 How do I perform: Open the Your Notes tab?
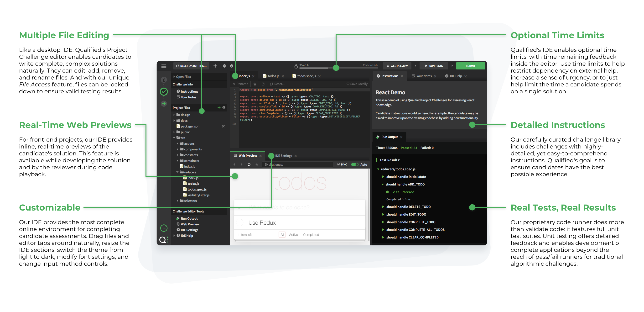424,76
